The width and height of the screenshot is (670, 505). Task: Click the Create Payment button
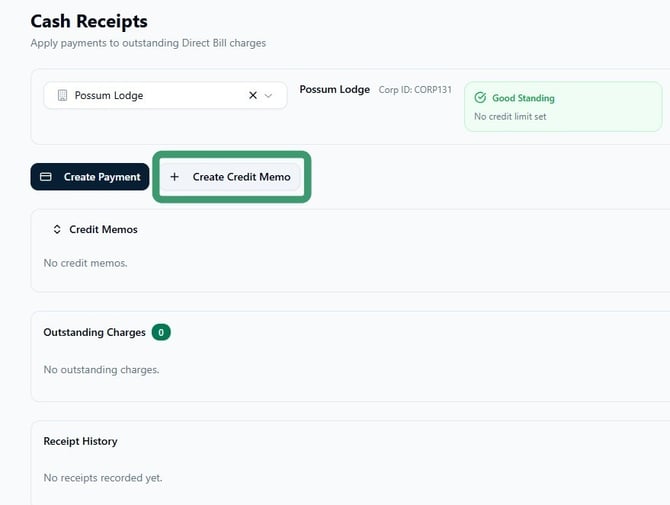pyautogui.click(x=90, y=177)
